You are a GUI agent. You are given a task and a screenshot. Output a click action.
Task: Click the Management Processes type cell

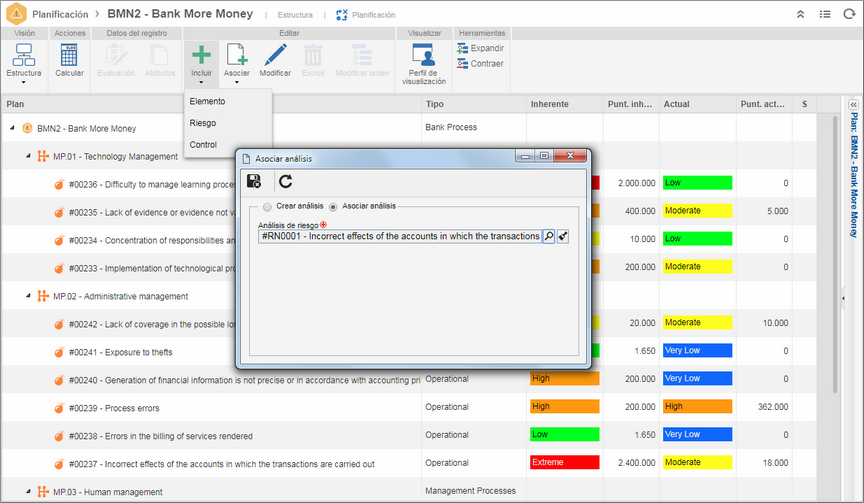[x=471, y=491]
